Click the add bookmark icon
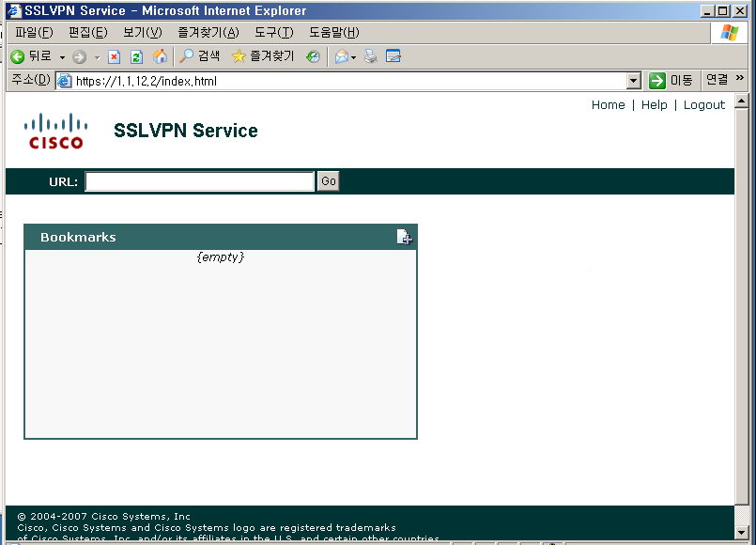Screen dimensions: 756x545 click(404, 237)
